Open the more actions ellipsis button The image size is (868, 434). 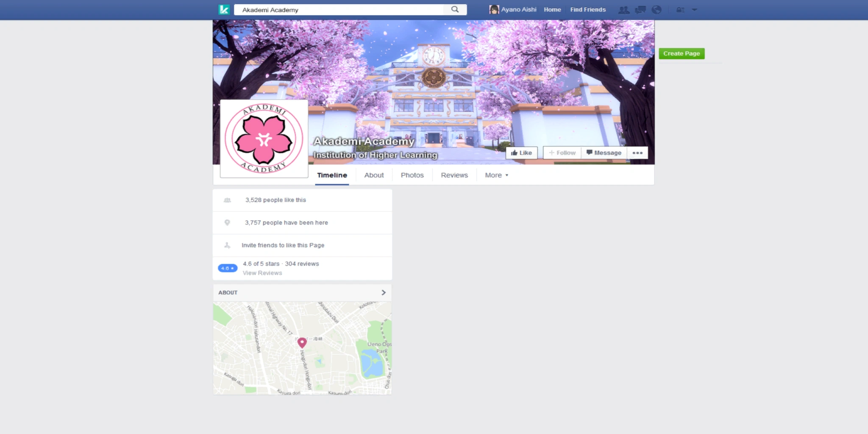(637, 153)
